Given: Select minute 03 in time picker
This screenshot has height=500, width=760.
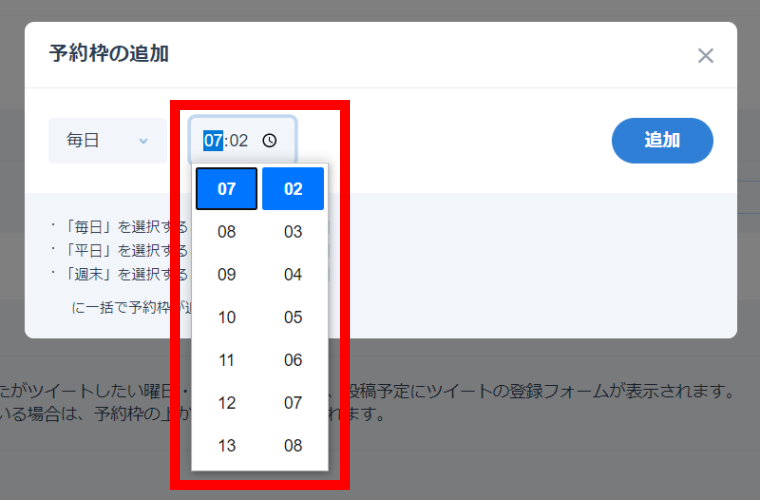Looking at the screenshot, I should tap(293, 232).
